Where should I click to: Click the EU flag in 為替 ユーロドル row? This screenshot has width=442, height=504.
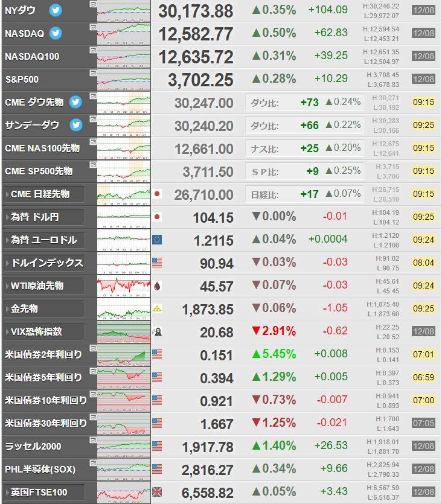point(157,240)
